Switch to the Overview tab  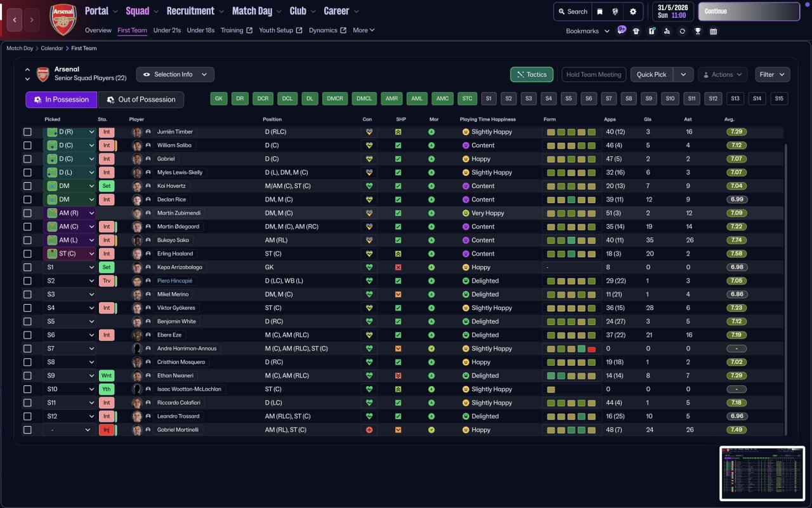98,30
